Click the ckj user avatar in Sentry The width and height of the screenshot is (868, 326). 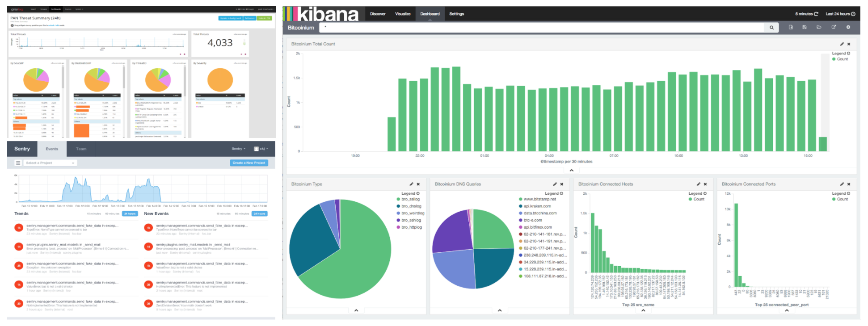(257, 149)
